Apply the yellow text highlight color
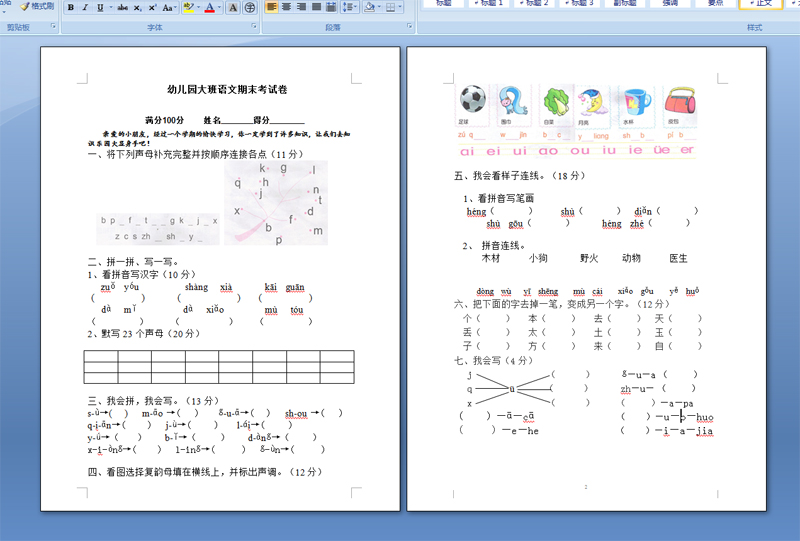800x541 pixels. point(188,7)
